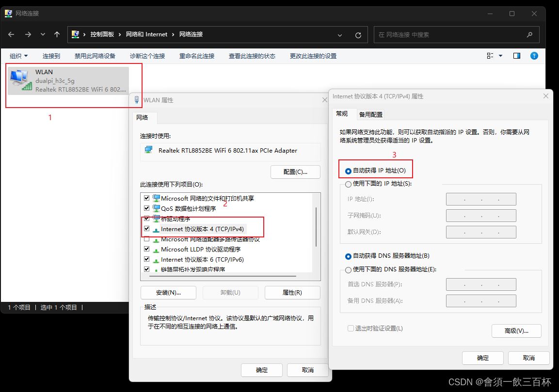Refresh the network connections view
Screen dimensions: 559x392
tap(358, 35)
